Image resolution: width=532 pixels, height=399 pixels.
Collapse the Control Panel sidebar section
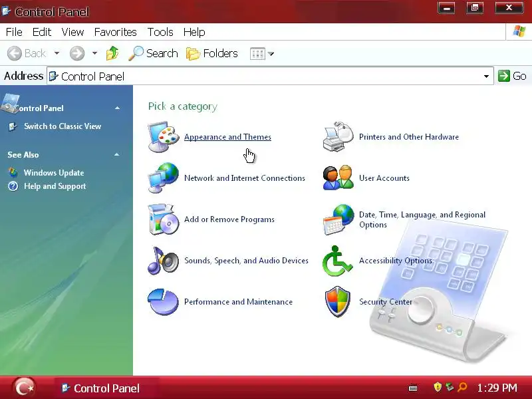tap(118, 108)
